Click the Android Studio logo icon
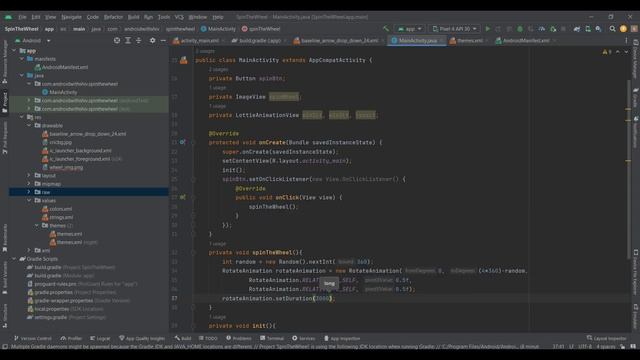 click(9, 17)
